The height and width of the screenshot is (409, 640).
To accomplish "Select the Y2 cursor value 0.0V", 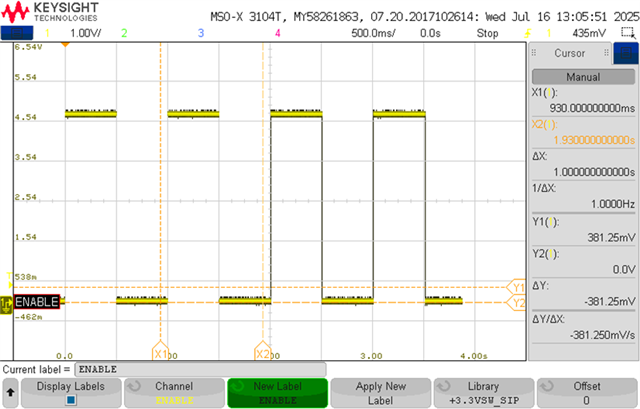I will click(x=624, y=269).
